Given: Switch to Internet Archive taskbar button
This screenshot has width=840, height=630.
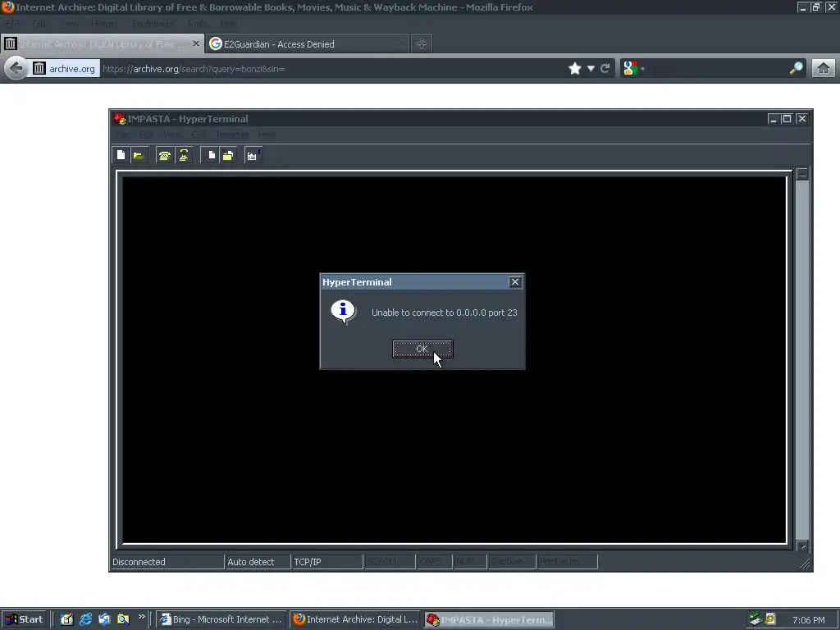Looking at the screenshot, I should pyautogui.click(x=356, y=619).
